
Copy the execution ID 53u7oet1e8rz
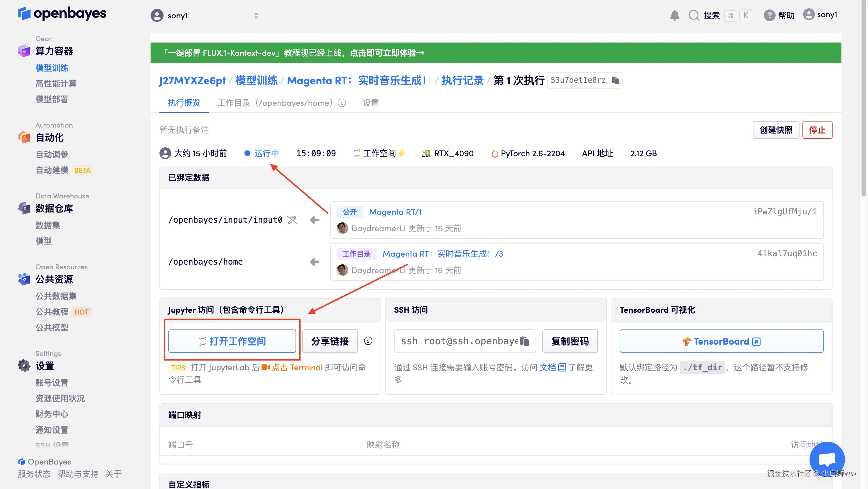point(615,80)
